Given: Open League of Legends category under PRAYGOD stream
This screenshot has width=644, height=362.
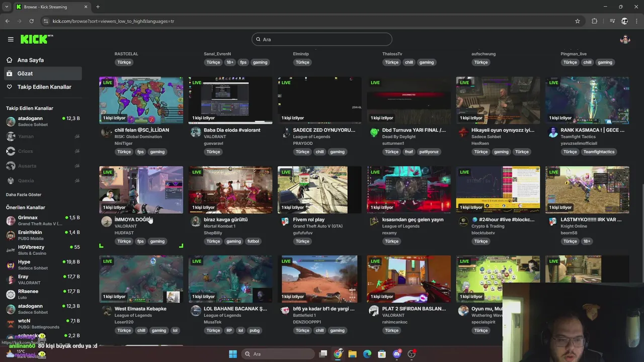Looking at the screenshot, I should tap(311, 137).
